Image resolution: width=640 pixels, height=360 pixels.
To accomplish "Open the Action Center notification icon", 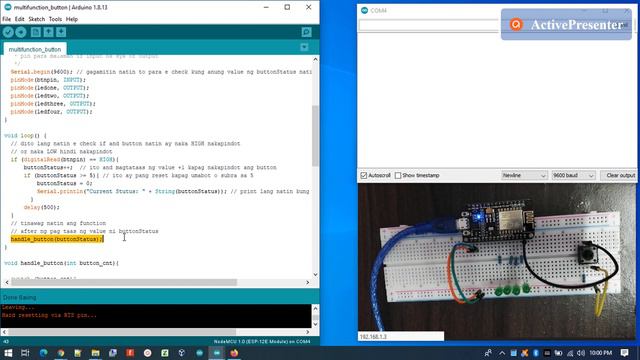I will 624,353.
